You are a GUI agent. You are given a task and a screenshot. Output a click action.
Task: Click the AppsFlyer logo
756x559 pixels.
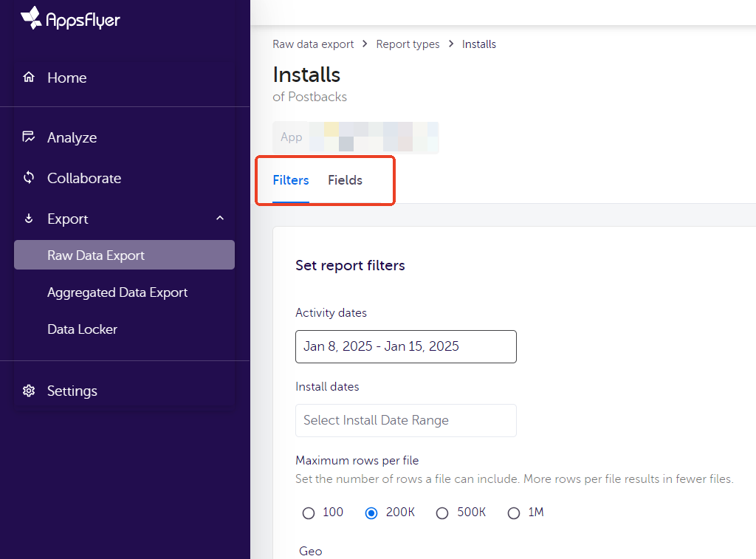coord(70,18)
